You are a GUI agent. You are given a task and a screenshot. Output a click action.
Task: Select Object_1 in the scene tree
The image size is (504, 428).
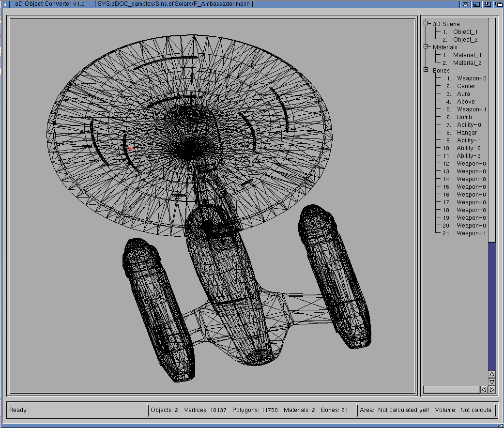click(x=465, y=31)
